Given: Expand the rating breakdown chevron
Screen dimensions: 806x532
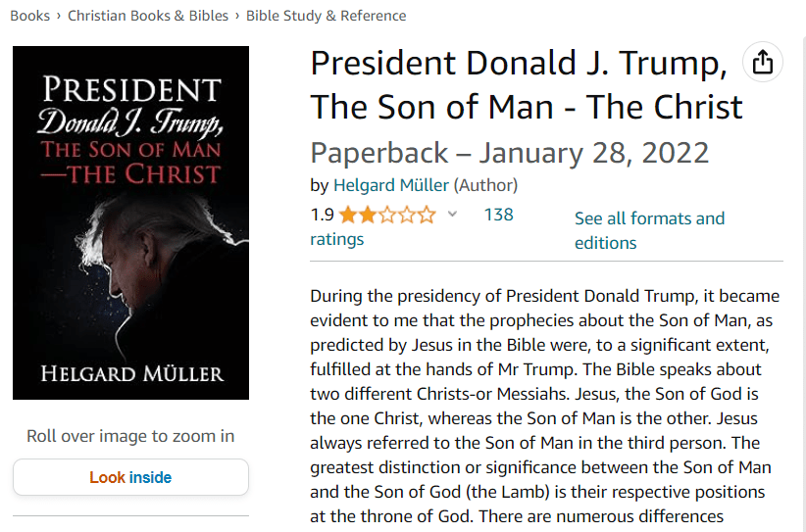Looking at the screenshot, I should [x=452, y=215].
